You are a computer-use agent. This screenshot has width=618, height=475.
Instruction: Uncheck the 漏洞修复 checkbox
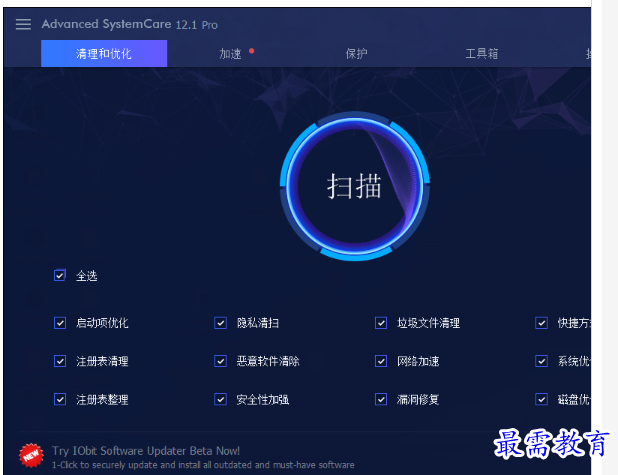[x=381, y=399]
